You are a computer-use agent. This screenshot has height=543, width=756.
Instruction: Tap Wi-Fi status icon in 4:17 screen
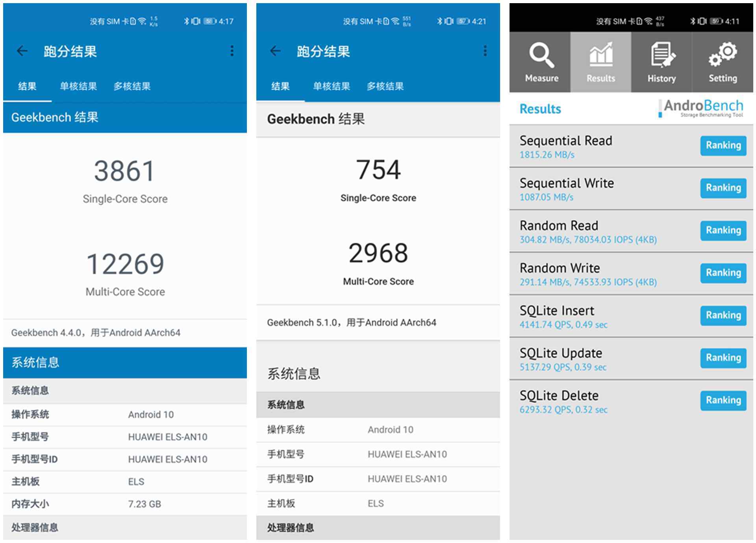click(x=143, y=21)
